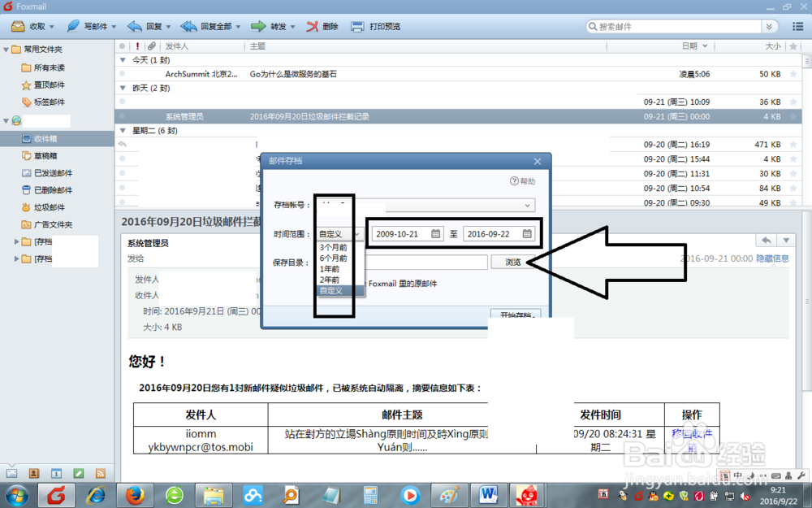Click the 移回收件箱 link in table
The width and height of the screenshot is (812, 508).
point(692,440)
